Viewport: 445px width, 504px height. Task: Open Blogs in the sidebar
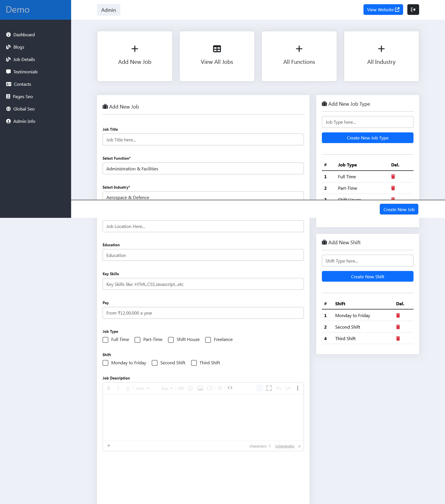click(x=19, y=47)
